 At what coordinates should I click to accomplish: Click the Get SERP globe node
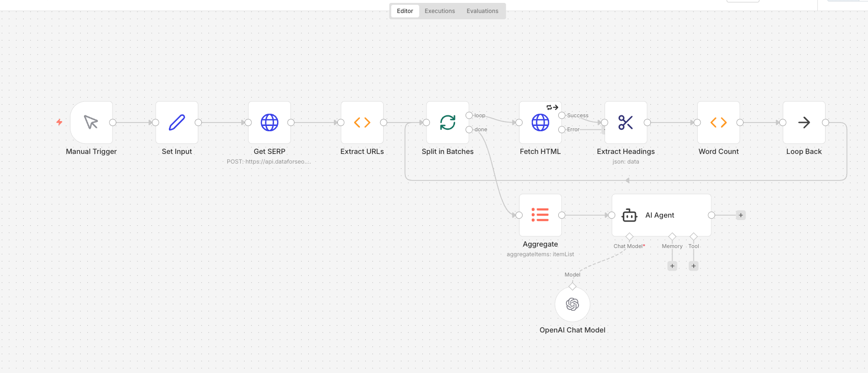(269, 123)
